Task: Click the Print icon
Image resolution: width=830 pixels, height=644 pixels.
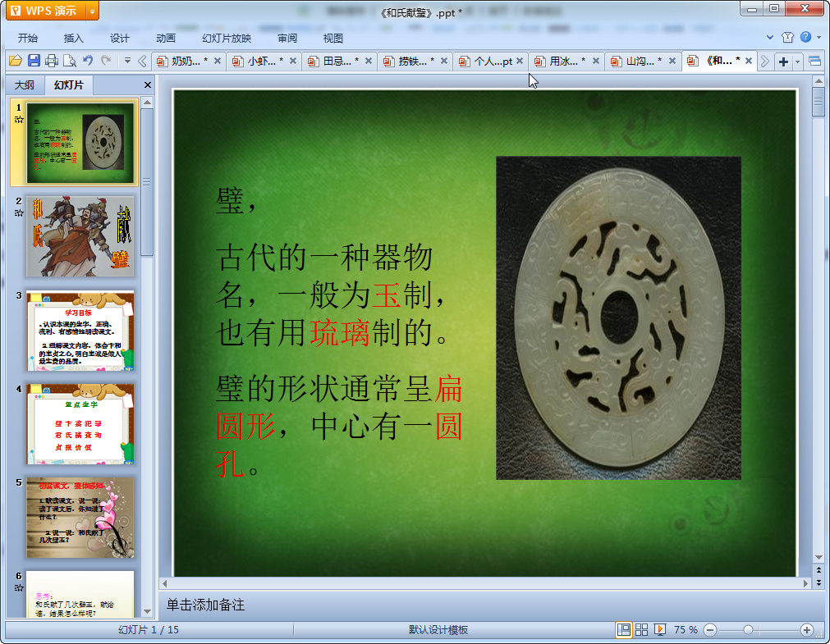Action: (x=52, y=61)
